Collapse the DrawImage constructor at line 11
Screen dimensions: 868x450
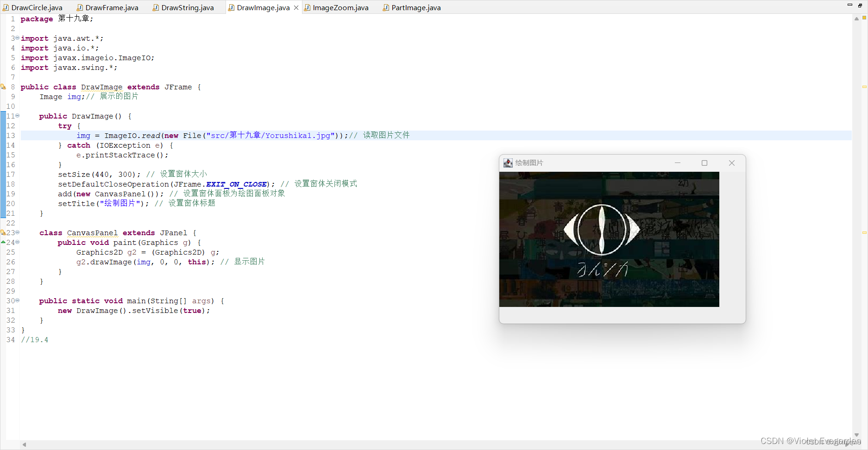[x=18, y=116]
